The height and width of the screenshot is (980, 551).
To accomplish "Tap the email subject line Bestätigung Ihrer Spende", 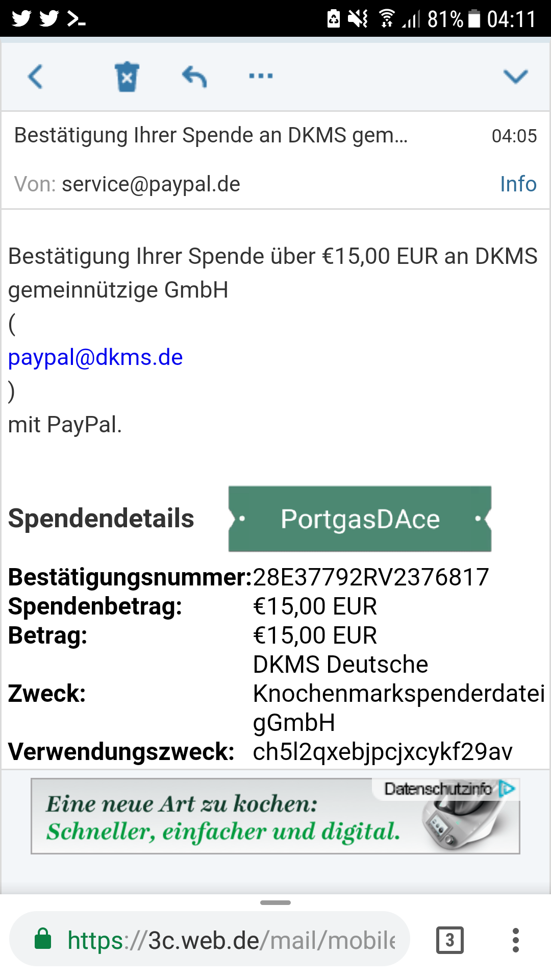I will 211,135.
